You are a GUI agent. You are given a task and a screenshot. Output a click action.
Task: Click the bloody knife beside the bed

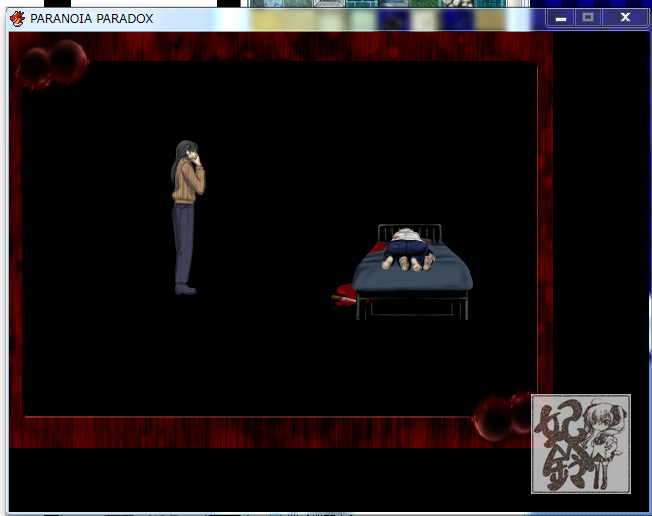(x=343, y=298)
